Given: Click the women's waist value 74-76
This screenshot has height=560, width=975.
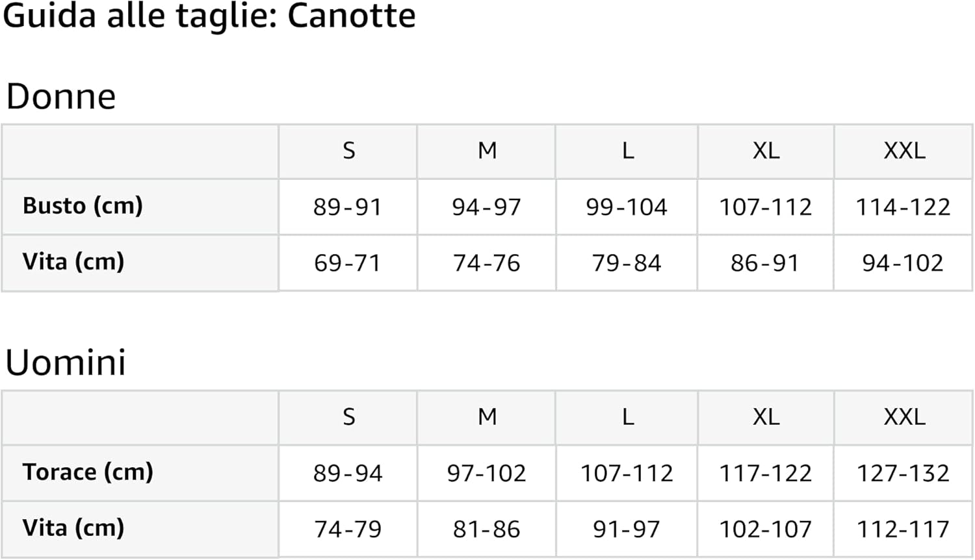Looking at the screenshot, I should [487, 263].
